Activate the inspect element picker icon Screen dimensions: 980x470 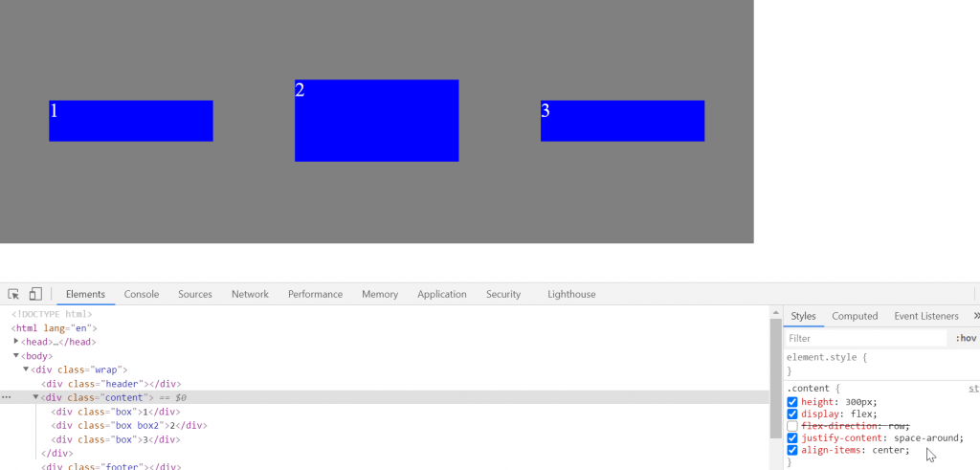point(13,294)
